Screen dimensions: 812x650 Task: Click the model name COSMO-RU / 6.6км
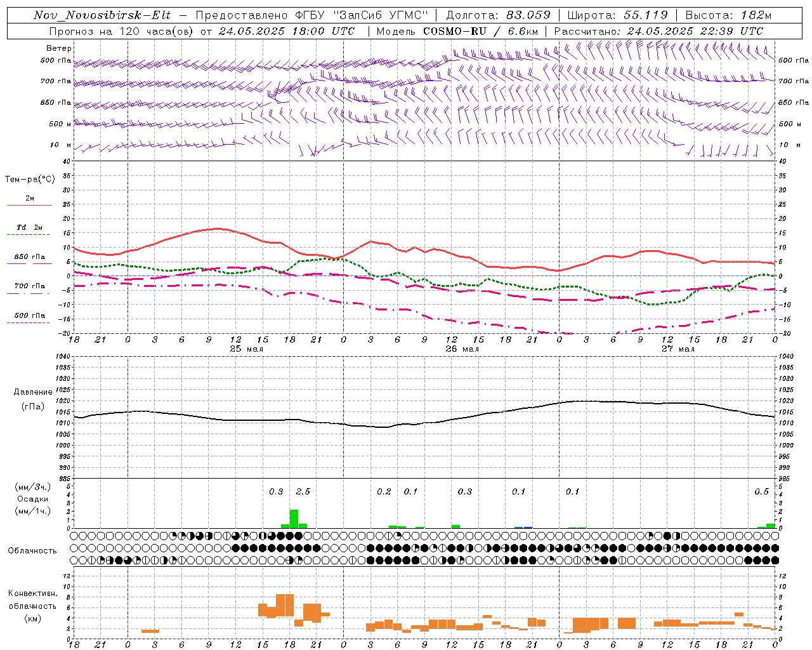coord(481,31)
